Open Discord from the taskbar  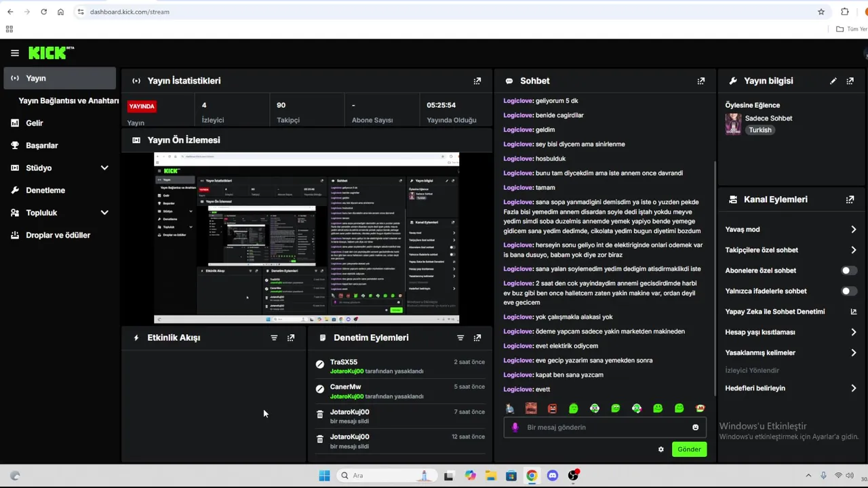[x=553, y=476]
